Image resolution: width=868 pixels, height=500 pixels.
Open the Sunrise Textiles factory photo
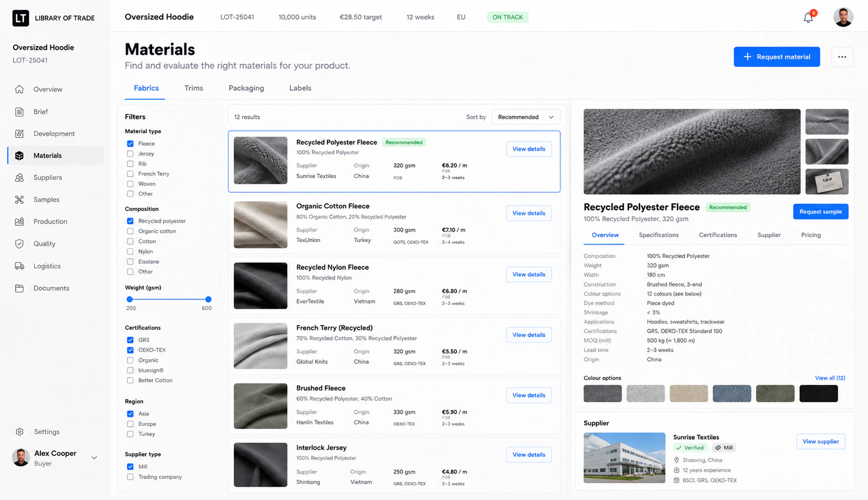625,458
